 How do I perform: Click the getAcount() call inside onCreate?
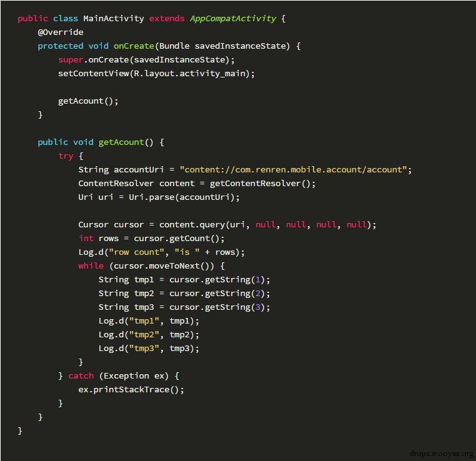pyautogui.click(x=88, y=101)
